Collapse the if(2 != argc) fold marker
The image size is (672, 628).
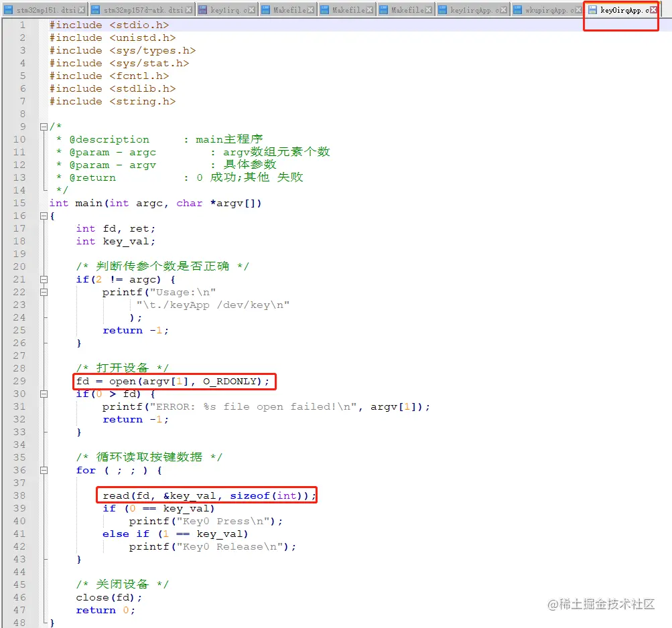point(44,279)
